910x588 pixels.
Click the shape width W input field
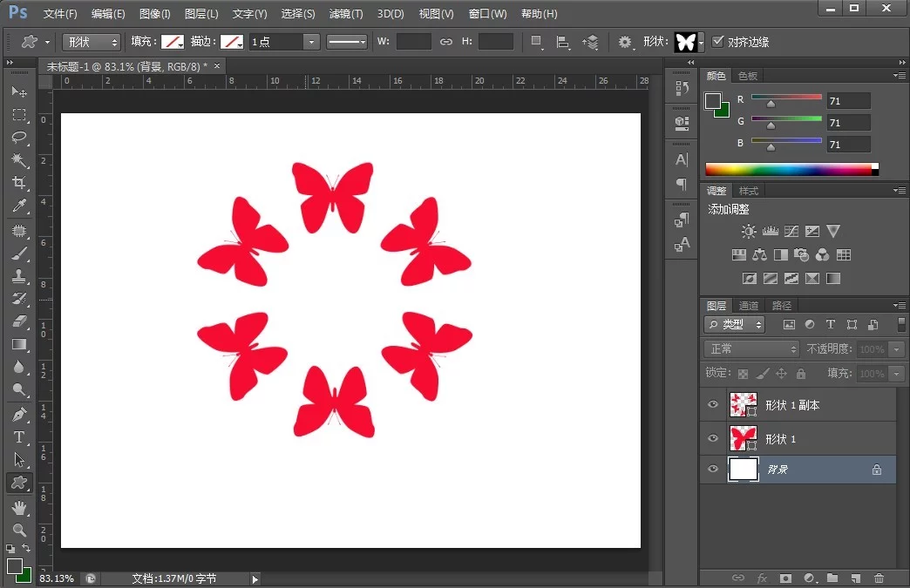[x=413, y=42]
